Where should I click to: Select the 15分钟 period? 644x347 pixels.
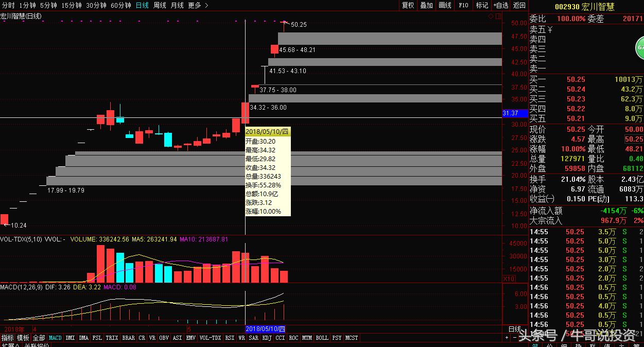(71, 5)
